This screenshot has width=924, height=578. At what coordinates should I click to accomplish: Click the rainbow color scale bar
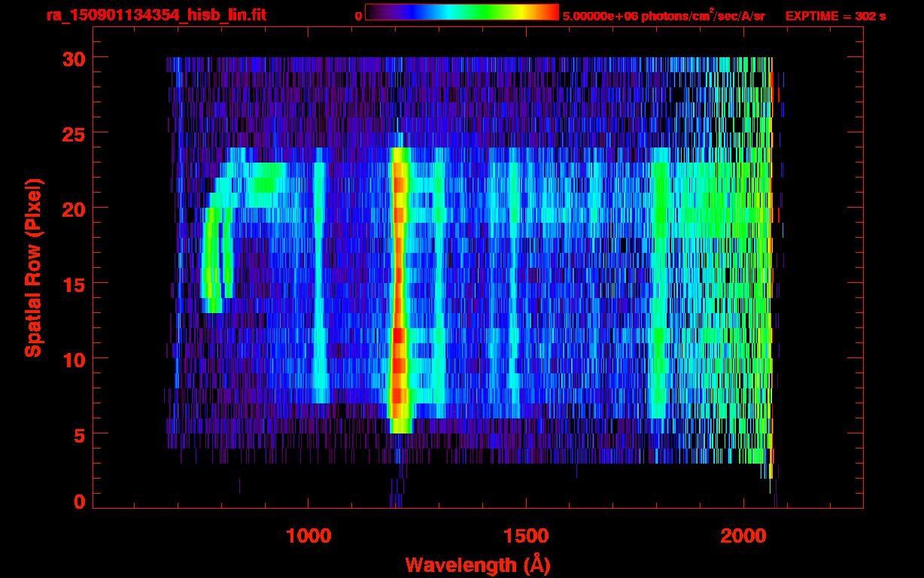(x=462, y=12)
